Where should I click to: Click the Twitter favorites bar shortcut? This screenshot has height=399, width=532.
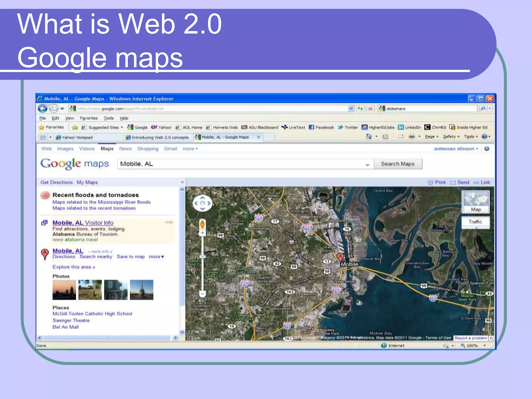tap(348, 127)
